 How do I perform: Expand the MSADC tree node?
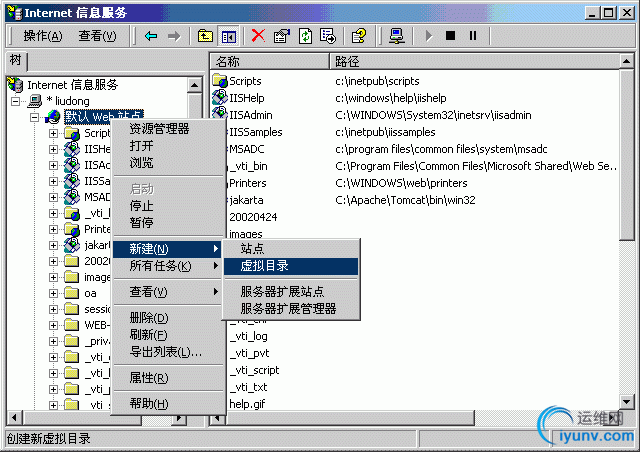(53, 197)
